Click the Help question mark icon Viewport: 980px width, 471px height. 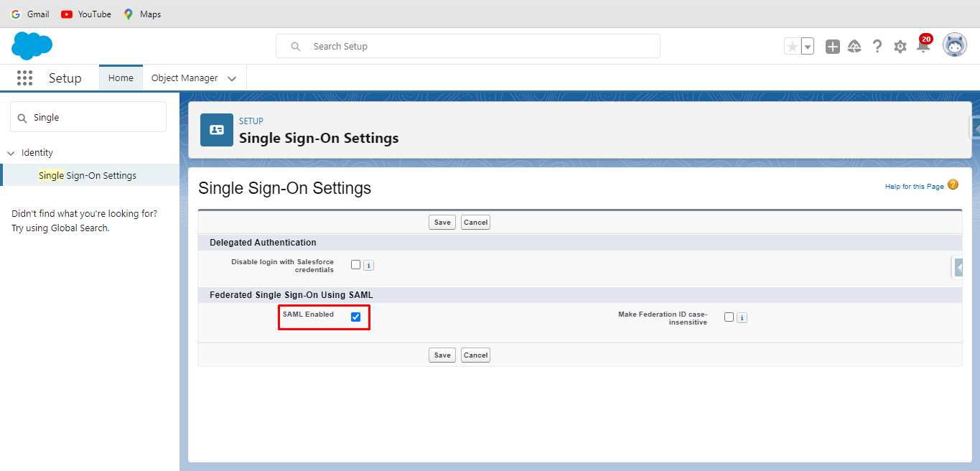click(877, 45)
